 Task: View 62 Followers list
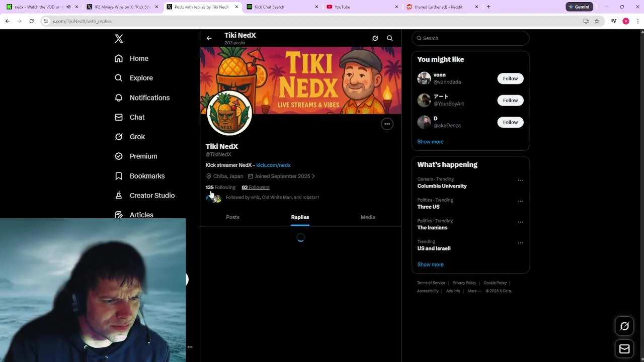tap(256, 187)
